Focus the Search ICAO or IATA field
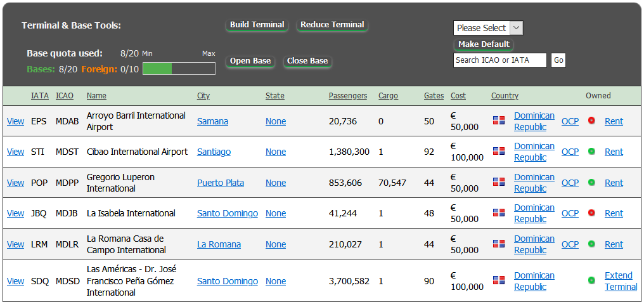Image resolution: width=644 pixels, height=302 pixels. (499, 60)
